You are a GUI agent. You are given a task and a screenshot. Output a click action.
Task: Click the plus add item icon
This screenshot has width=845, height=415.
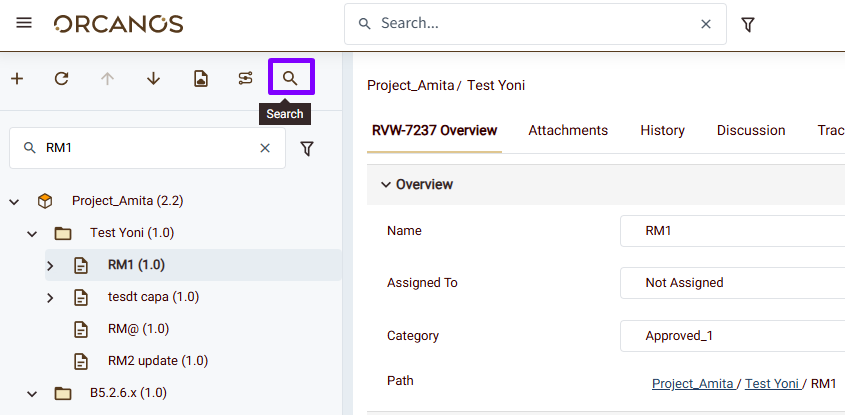(x=17, y=78)
